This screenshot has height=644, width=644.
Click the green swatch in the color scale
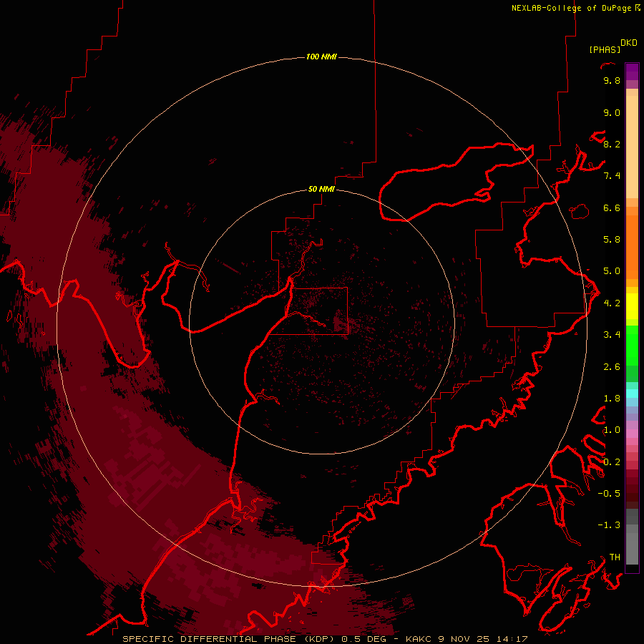(632, 345)
